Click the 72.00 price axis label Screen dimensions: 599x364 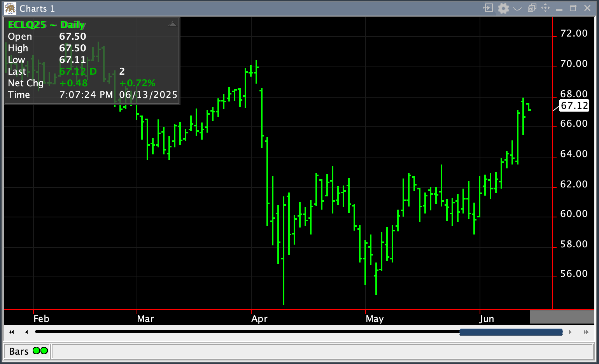tap(574, 33)
